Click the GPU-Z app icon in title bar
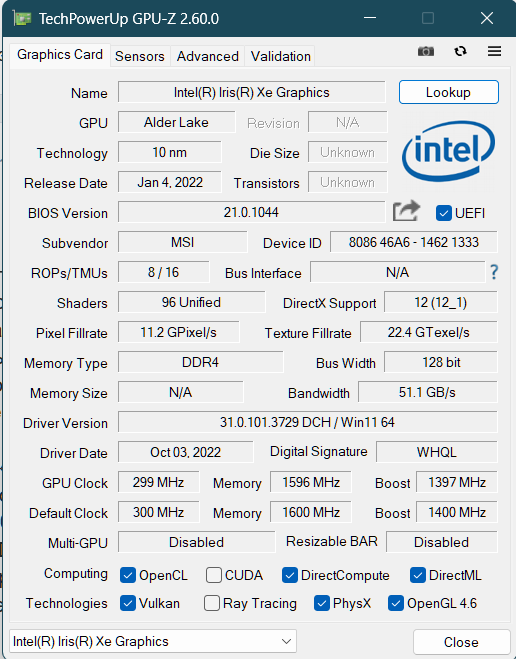 [x=22, y=18]
